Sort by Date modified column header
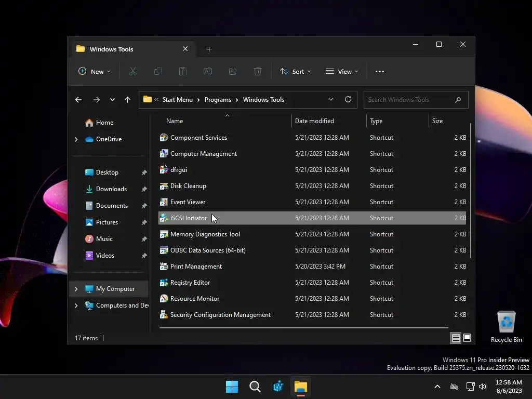Viewport: 532px width, 399px height. (x=314, y=121)
